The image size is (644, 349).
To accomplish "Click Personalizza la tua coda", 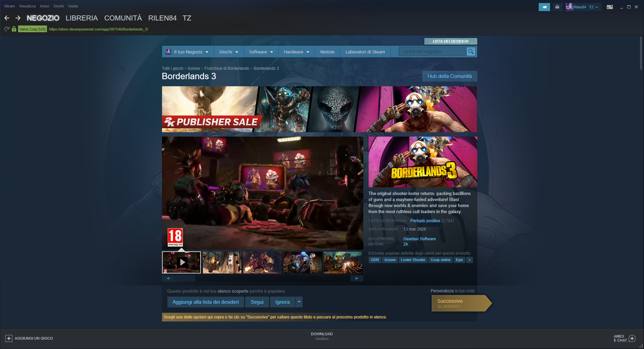I will point(452,291).
